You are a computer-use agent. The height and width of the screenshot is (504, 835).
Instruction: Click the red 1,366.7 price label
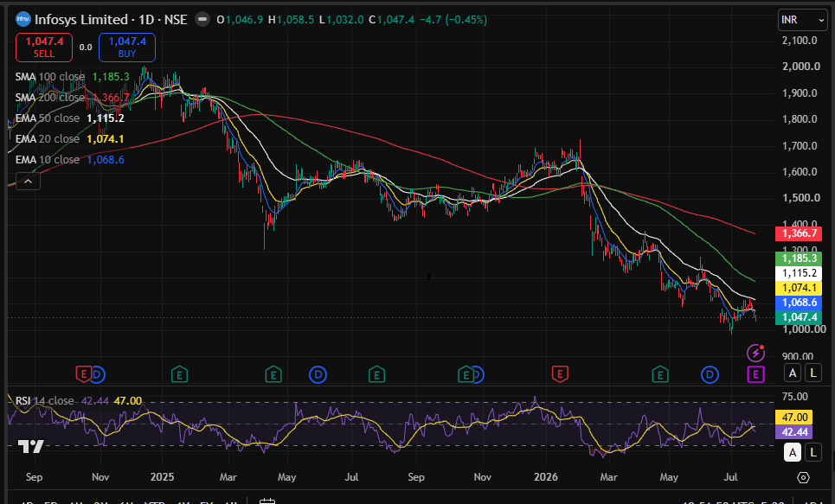pos(799,233)
